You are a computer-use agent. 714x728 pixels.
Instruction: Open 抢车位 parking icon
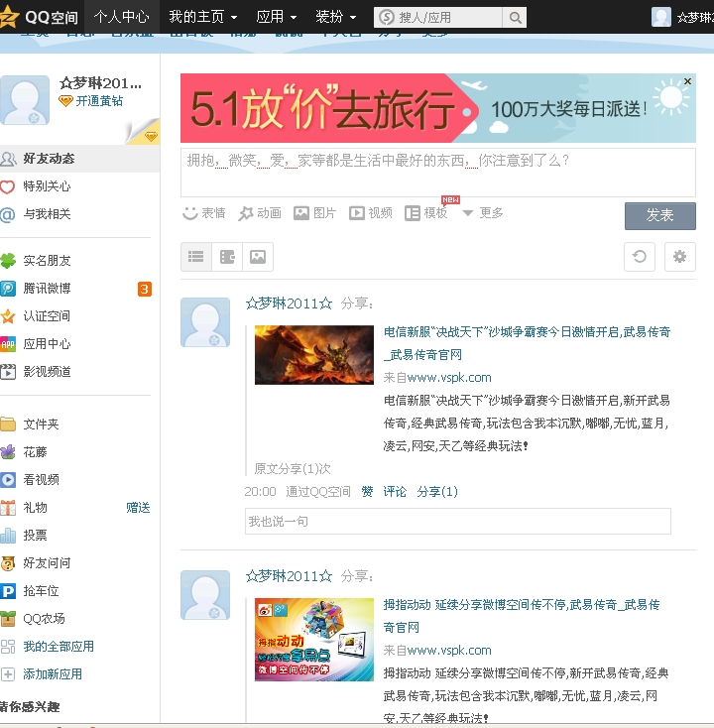(x=8, y=591)
